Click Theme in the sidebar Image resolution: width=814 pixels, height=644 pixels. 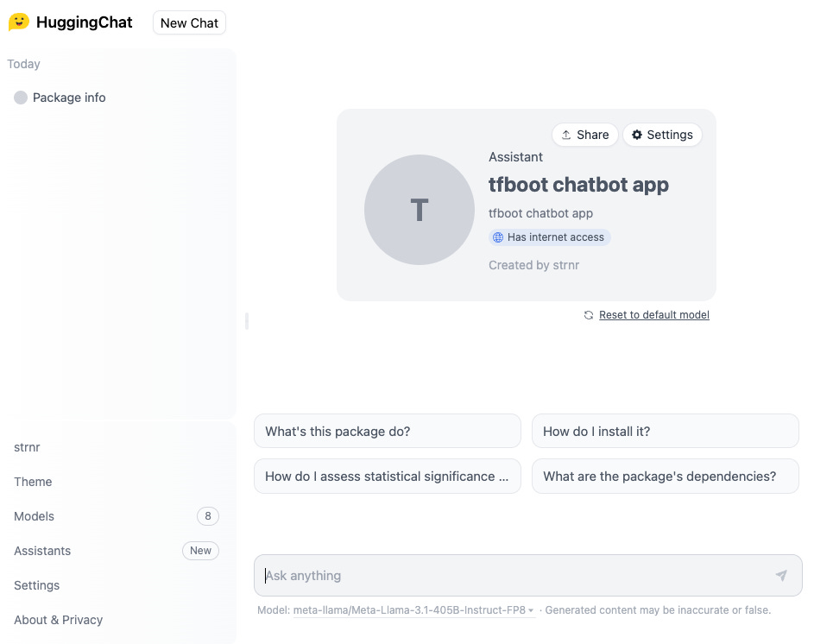(x=33, y=482)
